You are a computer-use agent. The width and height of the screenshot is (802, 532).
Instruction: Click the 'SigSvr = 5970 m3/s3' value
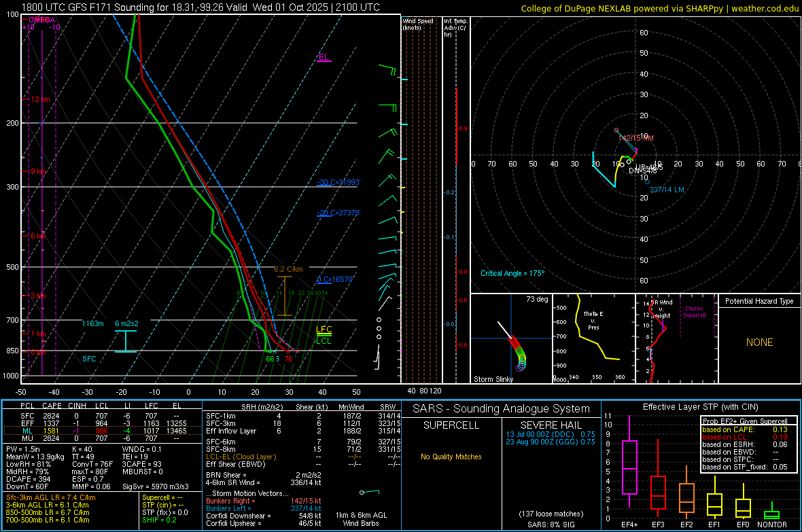155,486
